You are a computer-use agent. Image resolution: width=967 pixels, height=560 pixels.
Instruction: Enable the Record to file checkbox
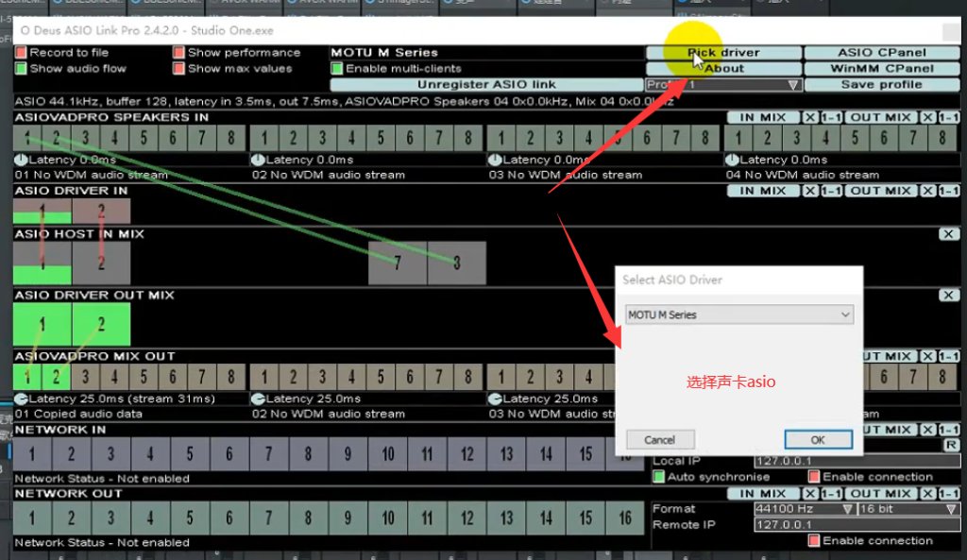pos(21,53)
